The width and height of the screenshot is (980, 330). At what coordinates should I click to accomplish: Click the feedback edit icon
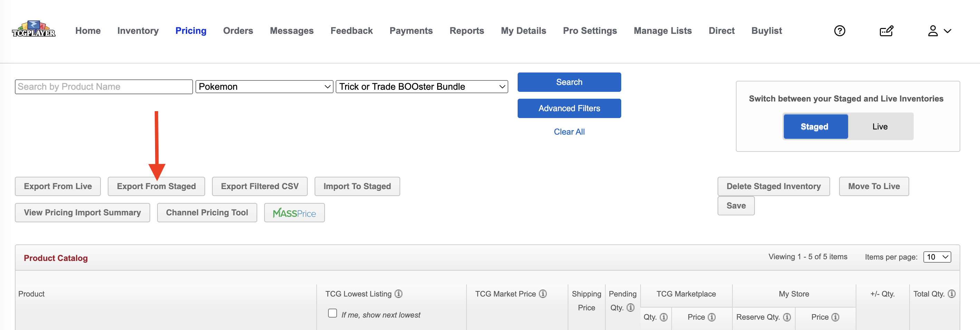(886, 31)
